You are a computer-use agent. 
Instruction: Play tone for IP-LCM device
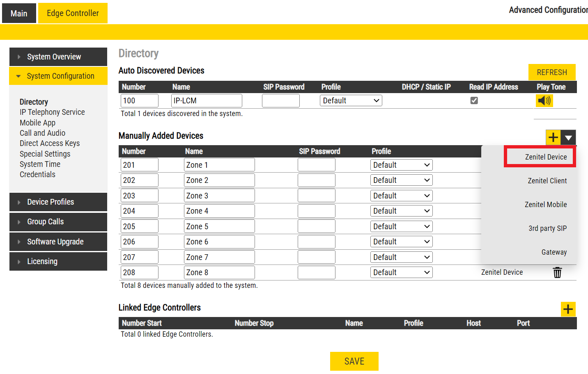pyautogui.click(x=544, y=100)
